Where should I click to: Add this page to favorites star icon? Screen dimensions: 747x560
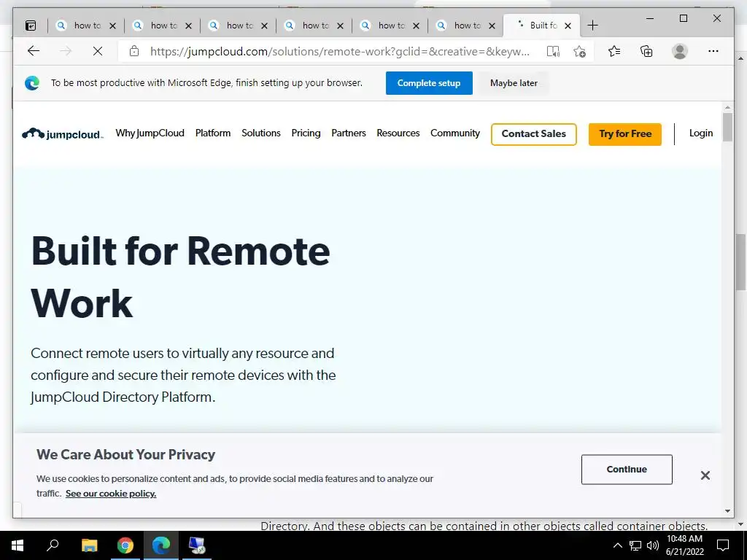579,52
